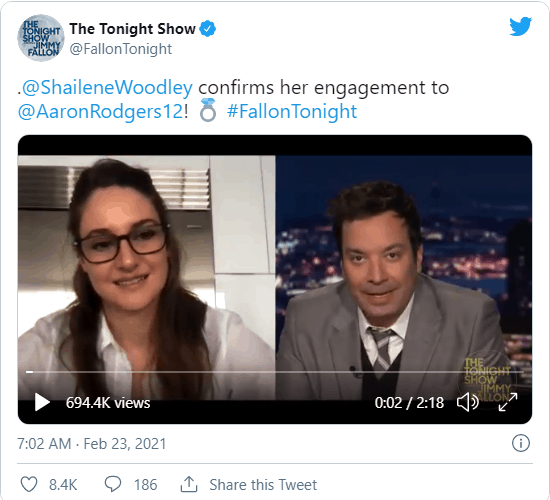This screenshot has height=500, width=550.
Task: Click the 8.4K likes count
Action: click(63, 485)
